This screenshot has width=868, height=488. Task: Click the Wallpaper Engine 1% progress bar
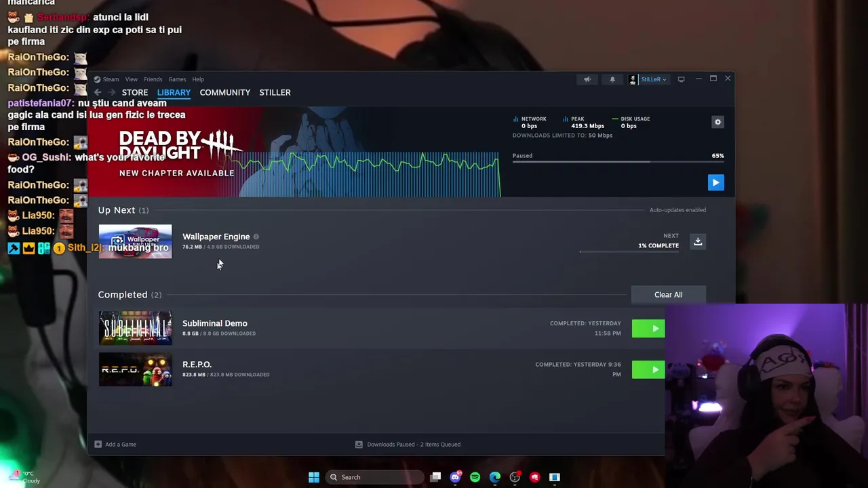pyautogui.click(x=629, y=251)
